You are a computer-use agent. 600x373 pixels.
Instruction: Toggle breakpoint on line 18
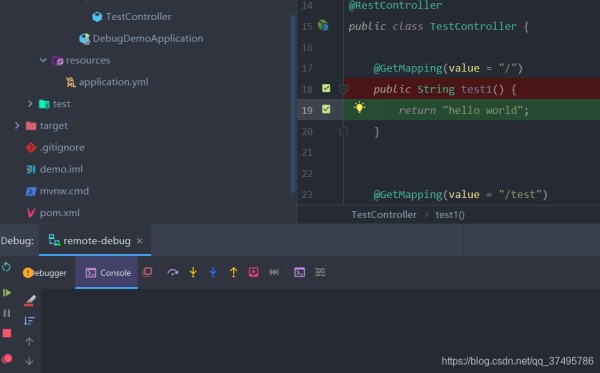coord(326,88)
